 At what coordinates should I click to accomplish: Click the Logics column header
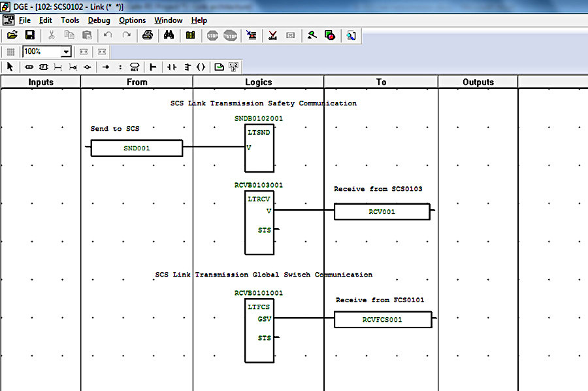tap(258, 82)
